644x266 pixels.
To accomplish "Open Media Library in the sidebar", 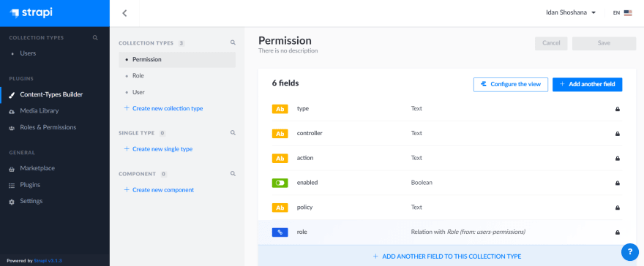I will click(x=39, y=110).
